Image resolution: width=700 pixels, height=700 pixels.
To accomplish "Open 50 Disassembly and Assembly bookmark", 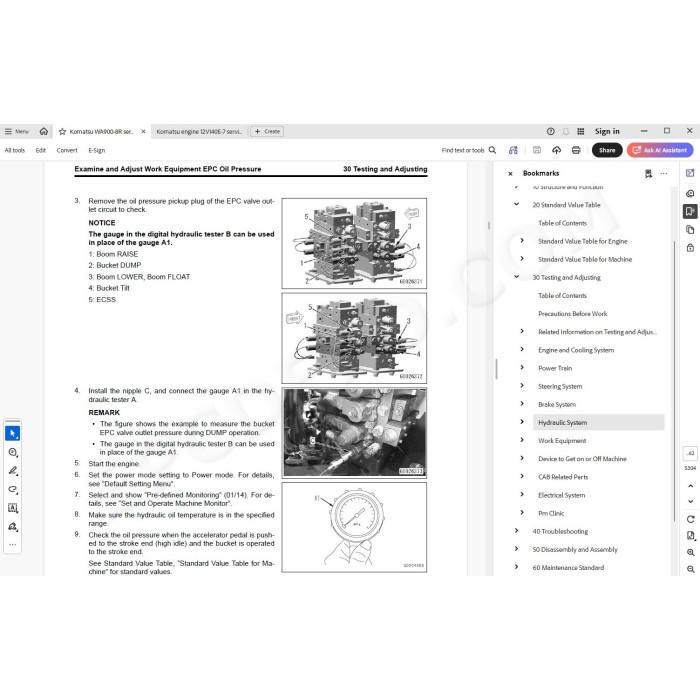I will click(575, 550).
